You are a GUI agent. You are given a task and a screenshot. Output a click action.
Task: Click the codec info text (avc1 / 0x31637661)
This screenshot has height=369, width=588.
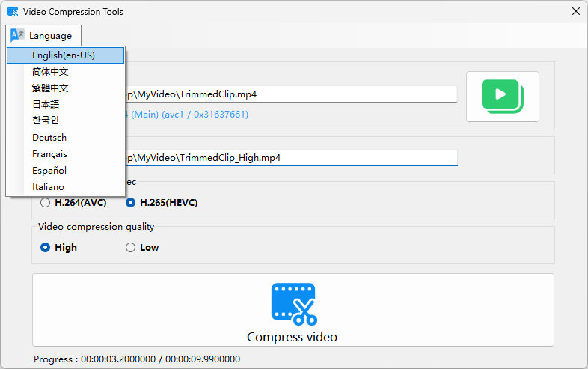(205, 114)
